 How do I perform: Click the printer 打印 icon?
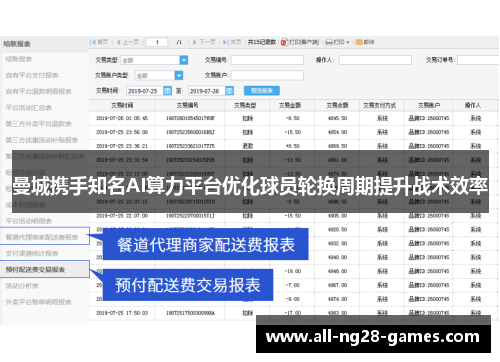click(329, 42)
